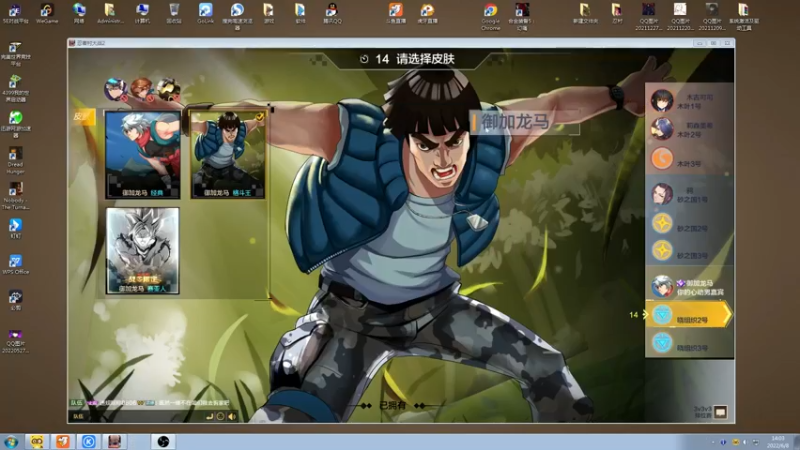Select the 经典 skin card for 御加龙马

pos(143,155)
